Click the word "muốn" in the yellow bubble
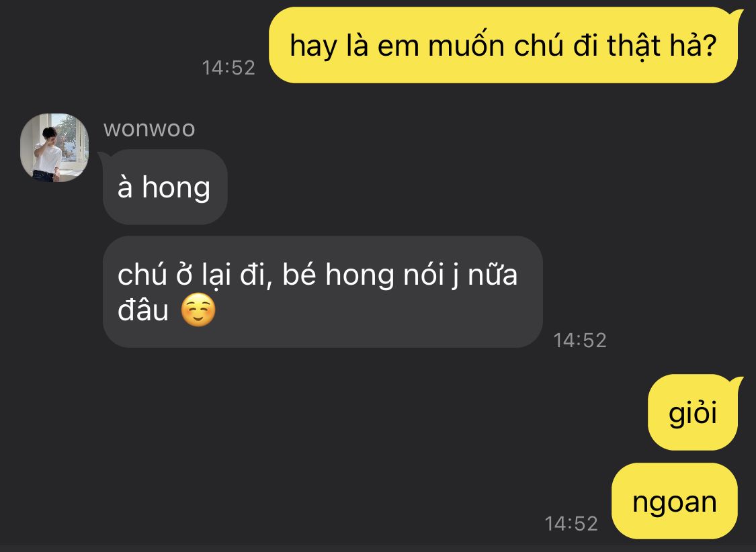Image resolution: width=756 pixels, height=552 pixels. [466, 45]
